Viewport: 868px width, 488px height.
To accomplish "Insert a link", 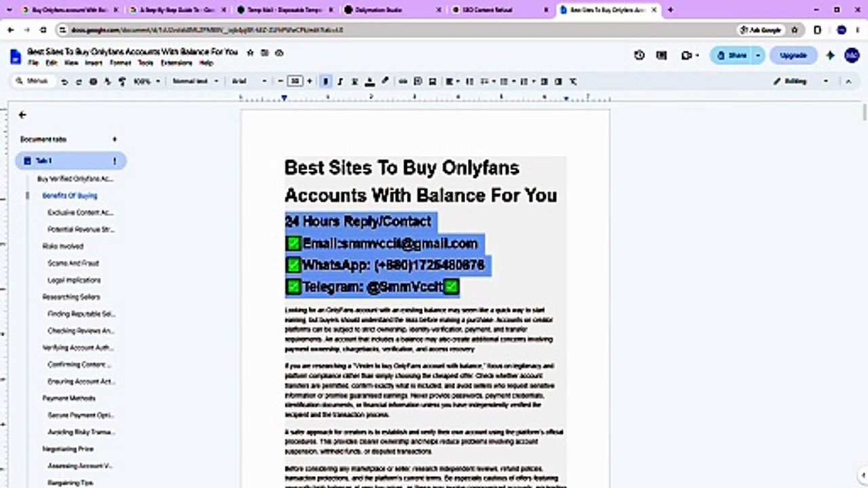I will click(403, 81).
